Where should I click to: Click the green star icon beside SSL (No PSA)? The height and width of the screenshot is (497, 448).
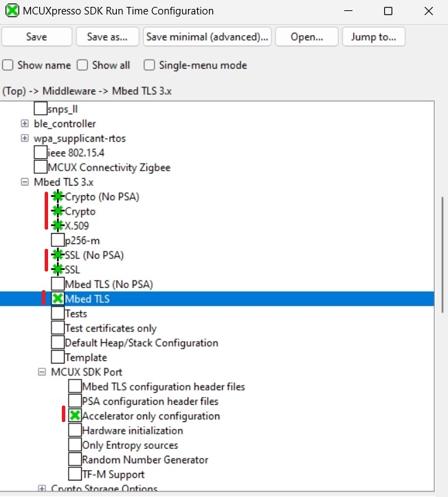pyautogui.click(x=58, y=255)
